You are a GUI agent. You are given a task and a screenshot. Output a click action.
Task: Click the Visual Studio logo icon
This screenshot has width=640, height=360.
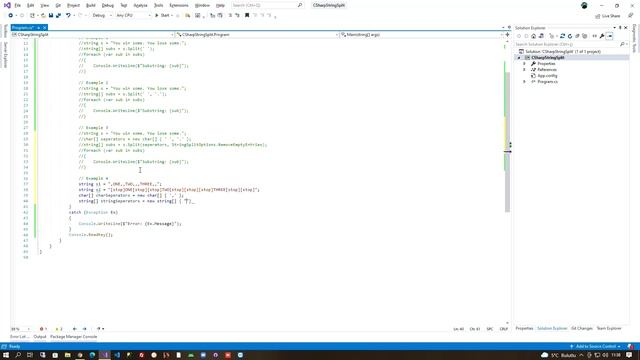pos(7,5)
